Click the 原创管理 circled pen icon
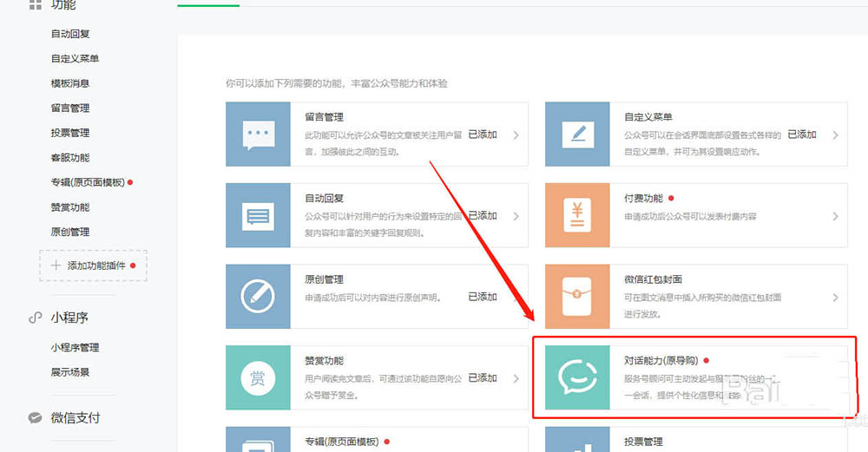This screenshot has width=868, height=452. 258,297
